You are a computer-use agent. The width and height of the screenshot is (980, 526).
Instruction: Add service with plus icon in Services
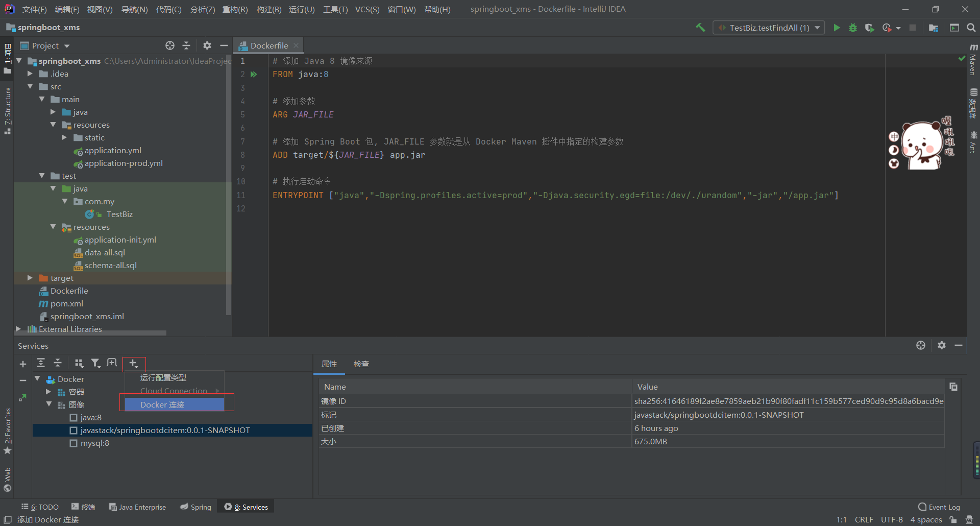click(23, 364)
